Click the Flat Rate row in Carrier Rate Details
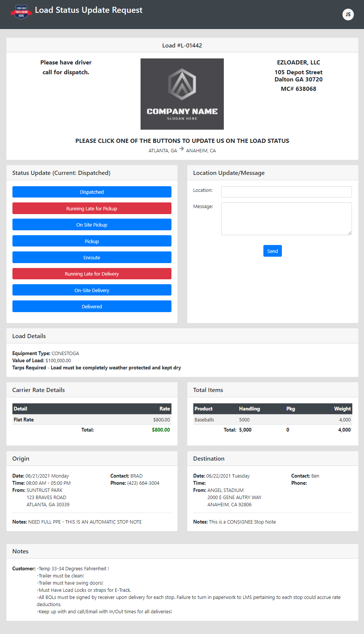 pyautogui.click(x=92, y=420)
